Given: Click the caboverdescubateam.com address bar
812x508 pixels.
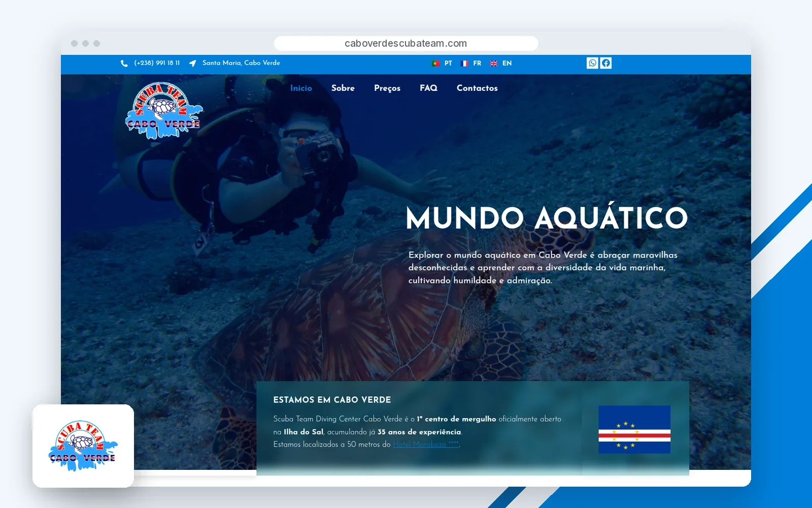Looking at the screenshot, I should point(406,43).
